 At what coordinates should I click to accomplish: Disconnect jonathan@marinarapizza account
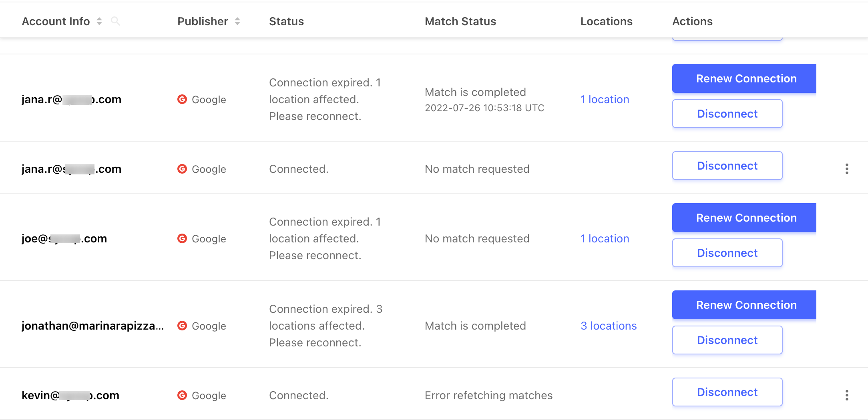(727, 340)
